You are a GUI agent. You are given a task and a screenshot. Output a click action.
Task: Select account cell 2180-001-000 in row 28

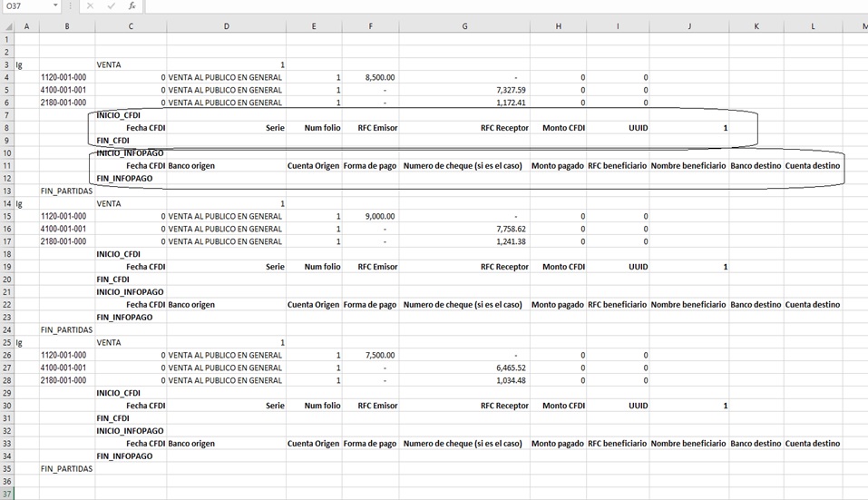pos(66,380)
